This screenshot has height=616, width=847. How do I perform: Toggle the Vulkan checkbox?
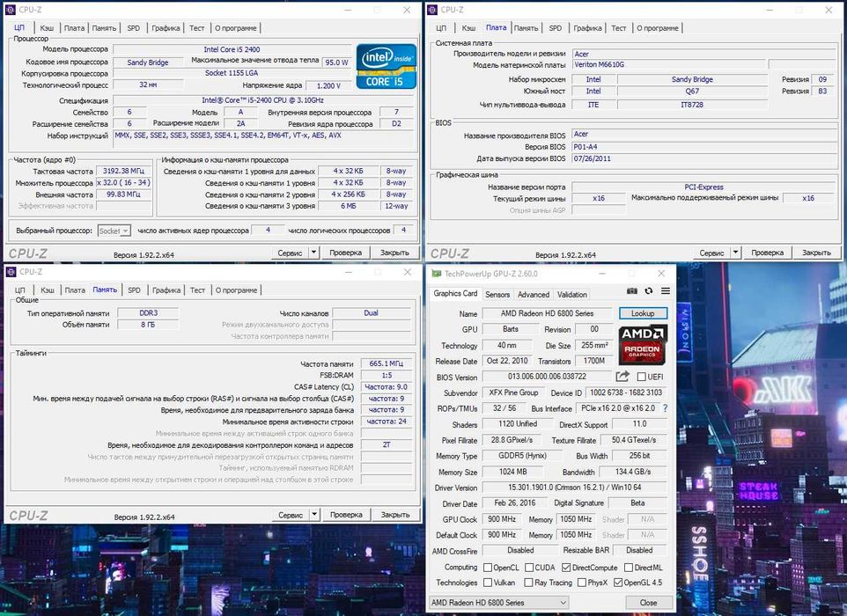(488, 583)
